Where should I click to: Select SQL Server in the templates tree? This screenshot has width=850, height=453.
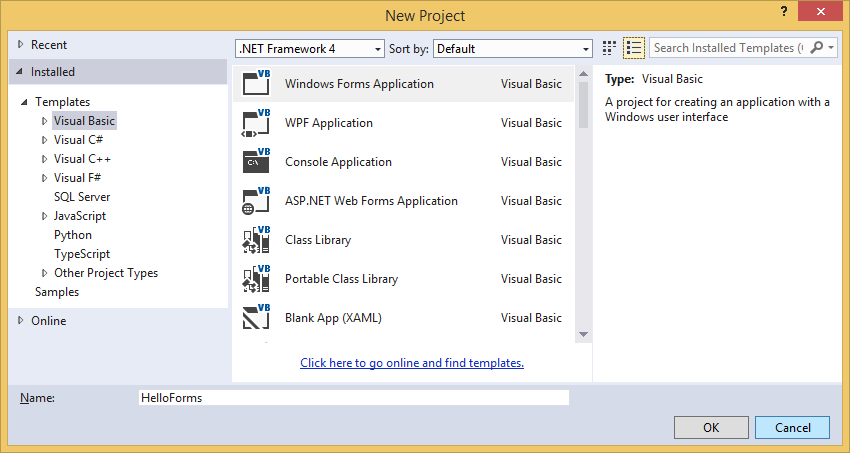coord(82,197)
